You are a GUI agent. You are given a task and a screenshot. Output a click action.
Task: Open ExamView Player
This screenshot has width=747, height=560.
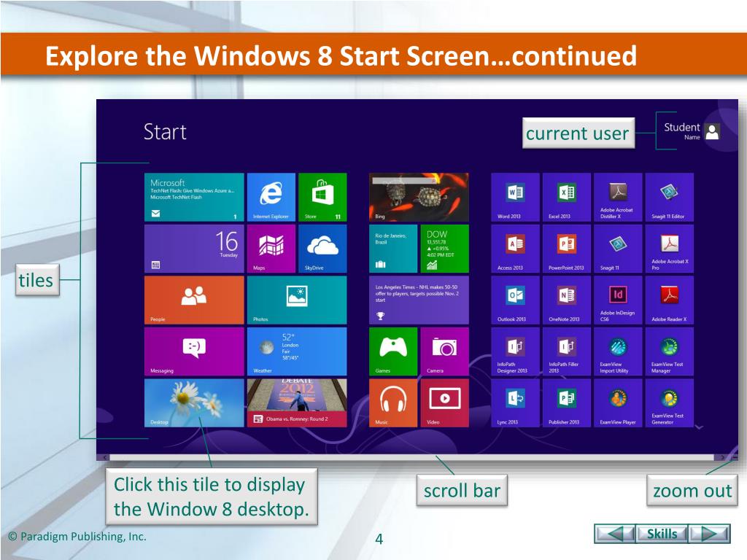point(618,402)
